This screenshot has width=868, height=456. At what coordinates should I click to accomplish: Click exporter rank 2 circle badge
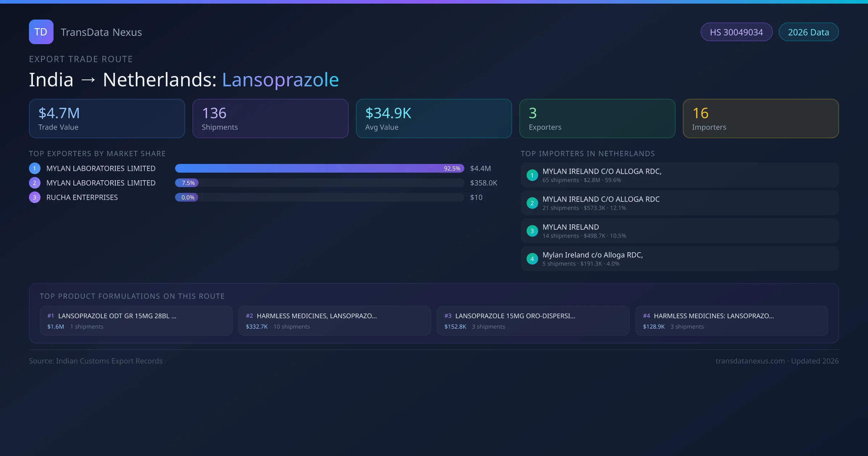click(35, 183)
